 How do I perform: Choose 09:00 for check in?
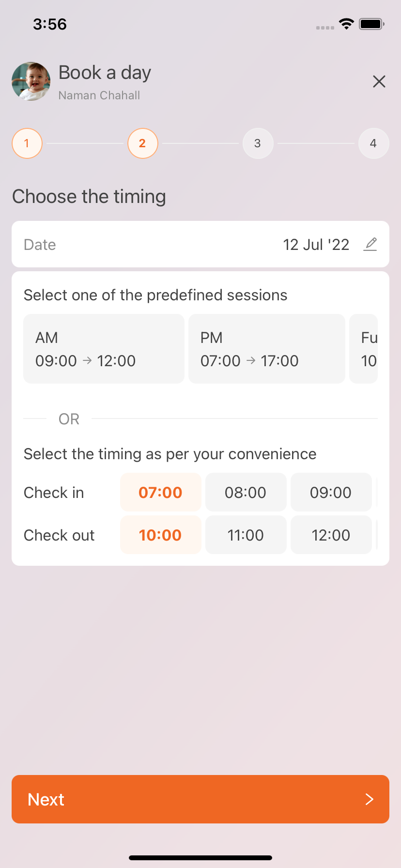331,492
